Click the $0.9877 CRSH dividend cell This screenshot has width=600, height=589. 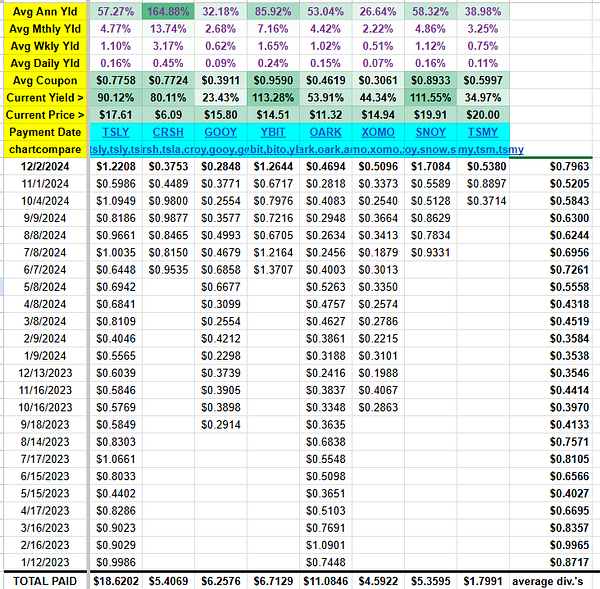tap(168, 218)
